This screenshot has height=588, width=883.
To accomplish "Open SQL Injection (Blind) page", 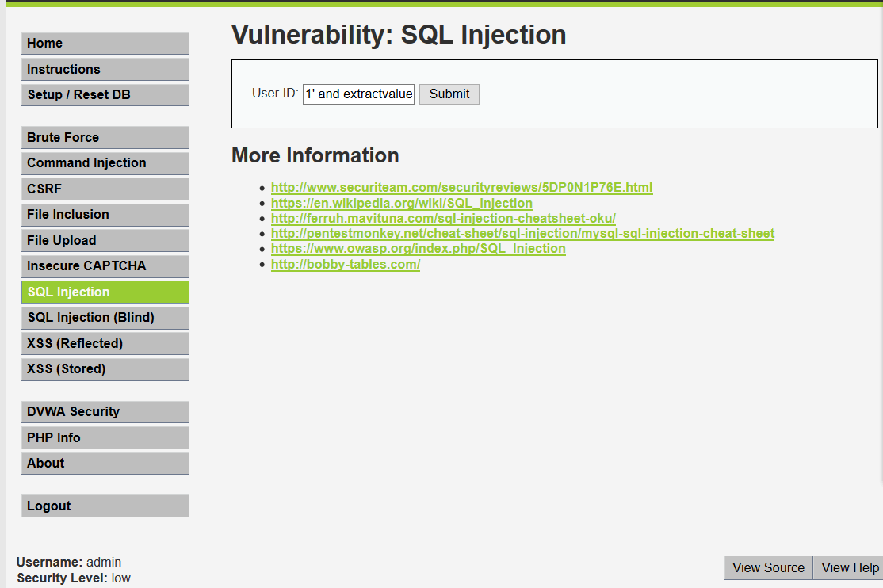I will point(105,318).
